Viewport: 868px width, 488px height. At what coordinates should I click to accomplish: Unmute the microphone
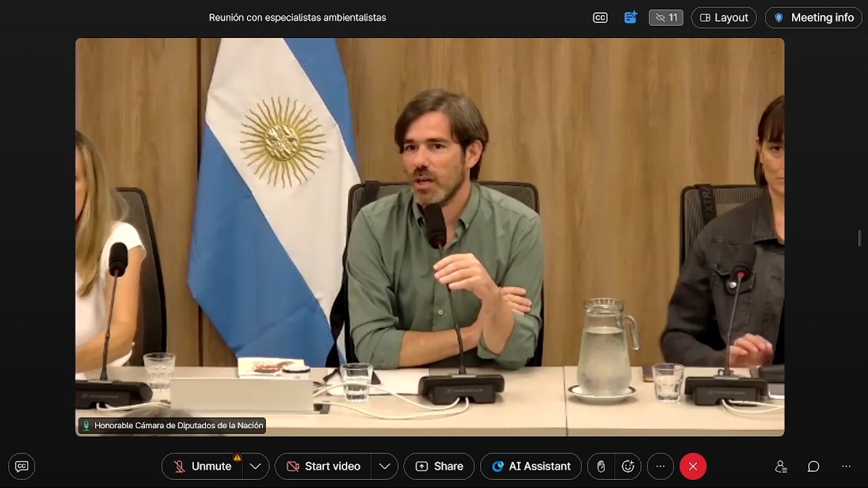[x=202, y=466]
